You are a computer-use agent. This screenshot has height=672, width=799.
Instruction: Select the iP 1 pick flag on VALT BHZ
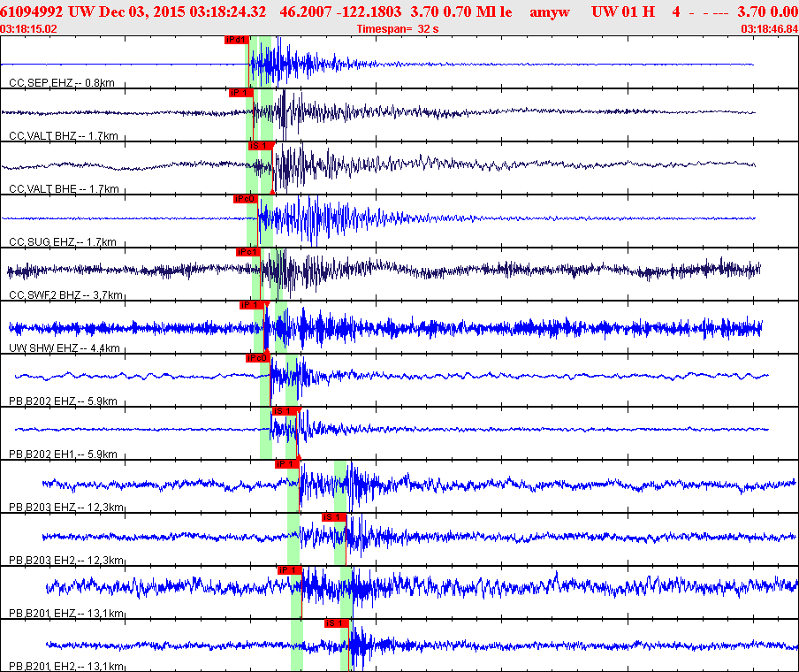(x=241, y=93)
